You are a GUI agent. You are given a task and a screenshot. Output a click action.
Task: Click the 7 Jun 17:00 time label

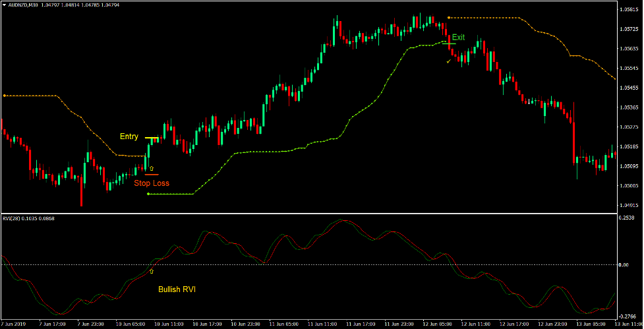pyautogui.click(x=52, y=324)
